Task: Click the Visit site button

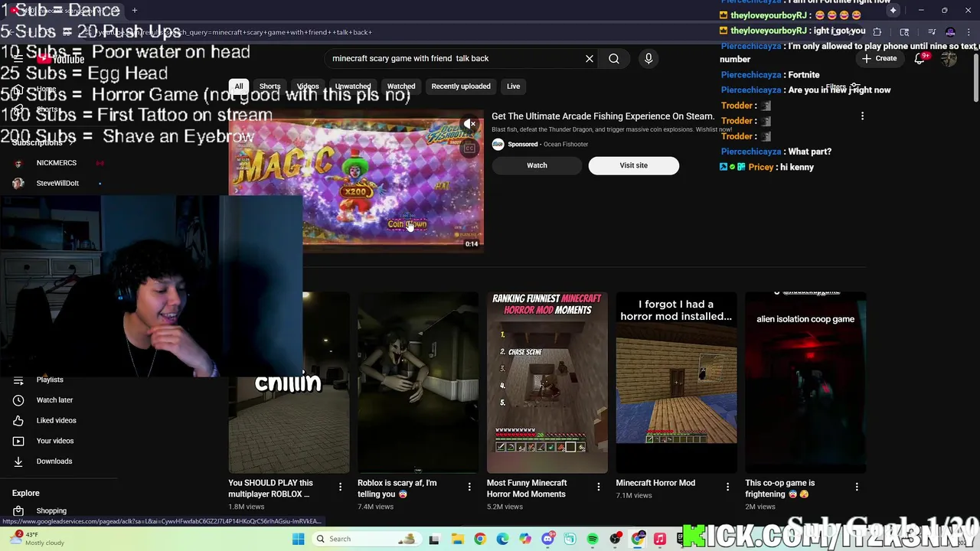Action: click(x=633, y=165)
